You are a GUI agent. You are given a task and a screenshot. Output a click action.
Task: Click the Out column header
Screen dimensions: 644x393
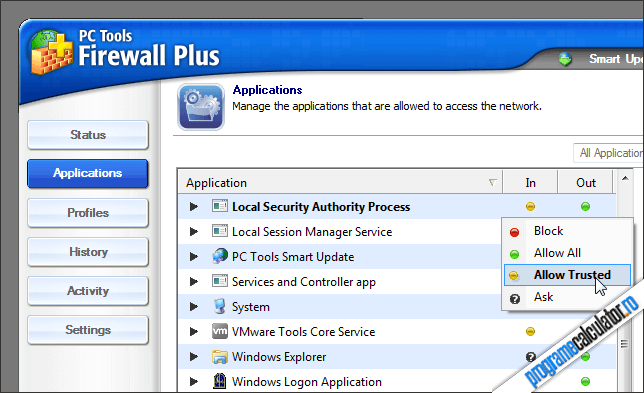coord(585,183)
